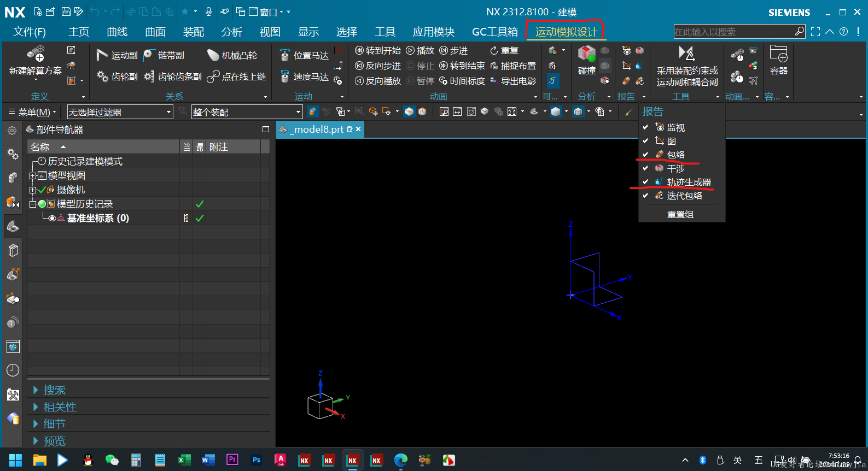Open Excel from the taskbar

point(184,460)
